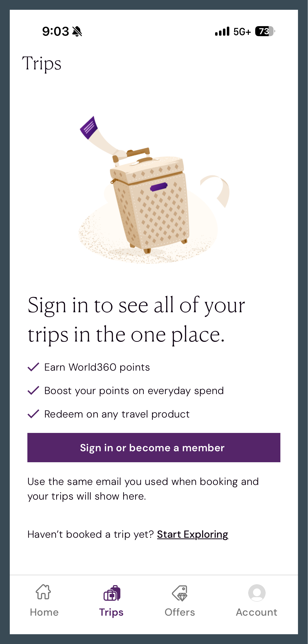This screenshot has height=644, width=308.
Task: Tap the silenced bell status icon
Action: click(x=77, y=32)
